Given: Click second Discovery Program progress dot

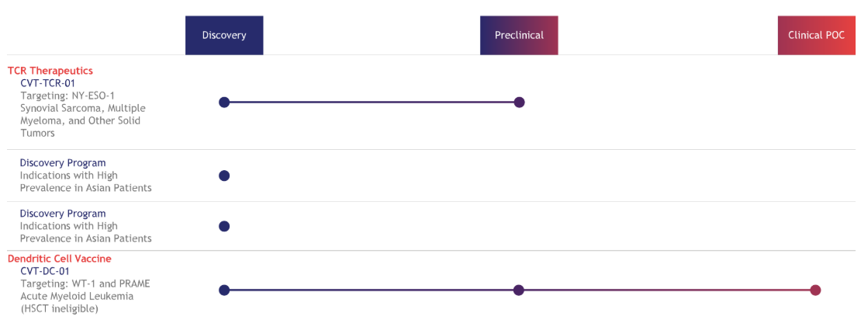Looking at the screenshot, I should tap(224, 226).
